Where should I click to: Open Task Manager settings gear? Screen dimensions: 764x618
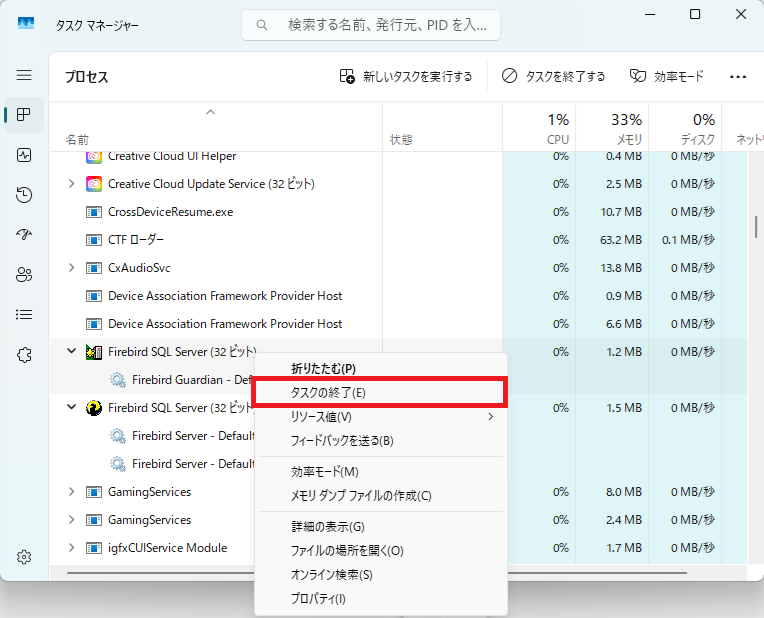click(x=24, y=557)
